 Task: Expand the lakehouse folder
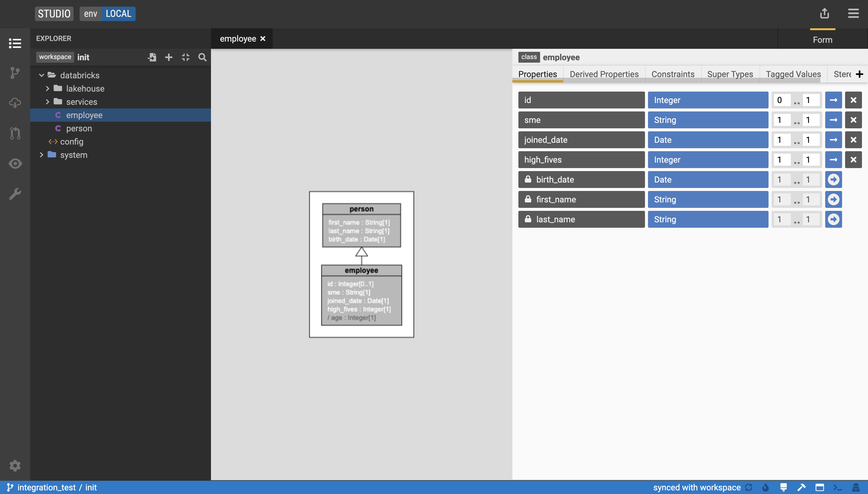point(48,89)
